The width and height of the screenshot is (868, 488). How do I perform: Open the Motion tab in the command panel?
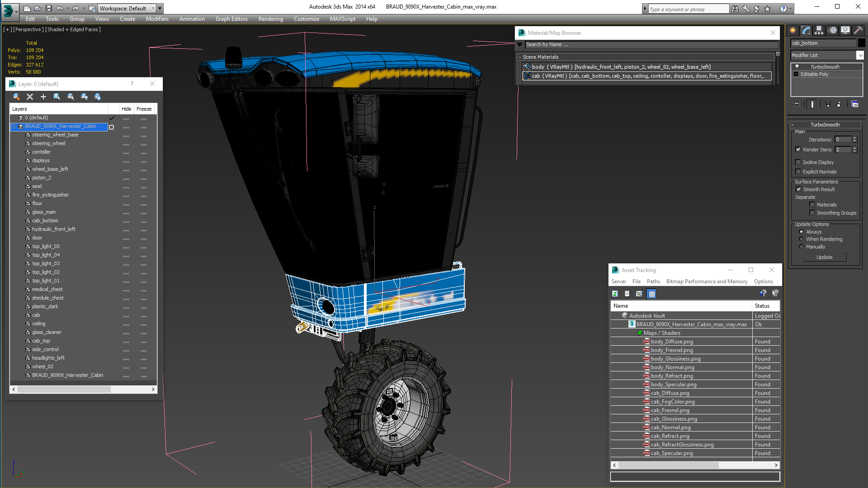(833, 30)
